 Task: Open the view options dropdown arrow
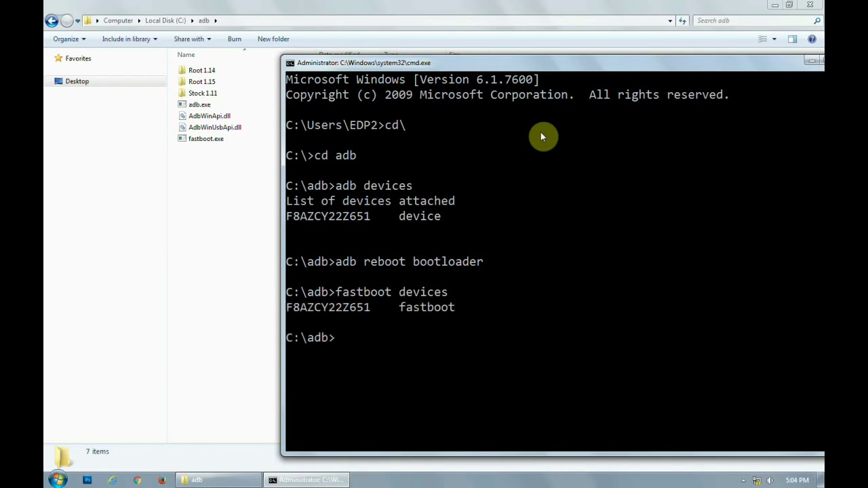coord(774,39)
